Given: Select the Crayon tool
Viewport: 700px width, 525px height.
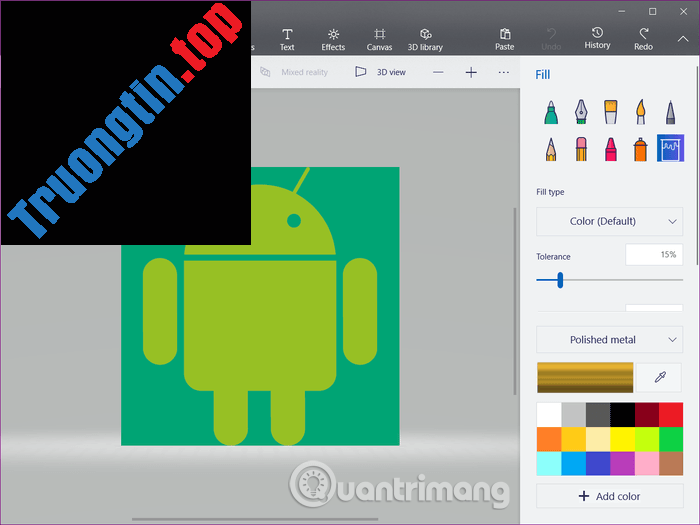Looking at the screenshot, I should 611,149.
